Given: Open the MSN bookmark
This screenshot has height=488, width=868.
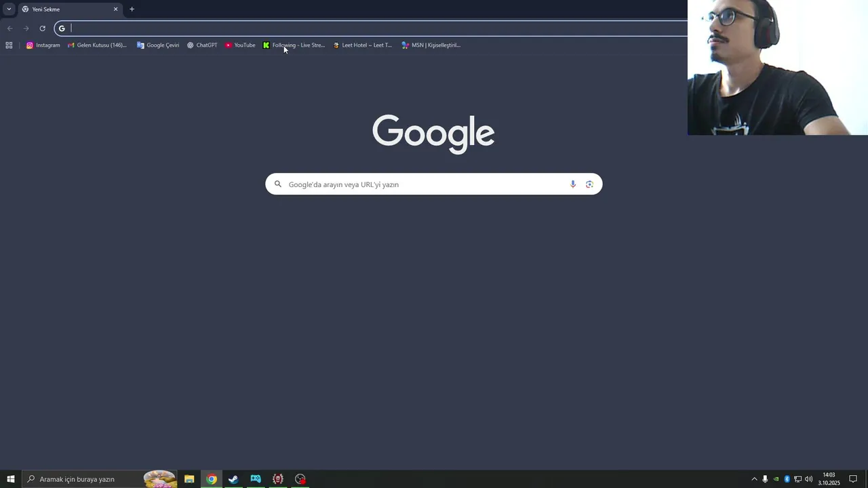Looking at the screenshot, I should [x=431, y=45].
